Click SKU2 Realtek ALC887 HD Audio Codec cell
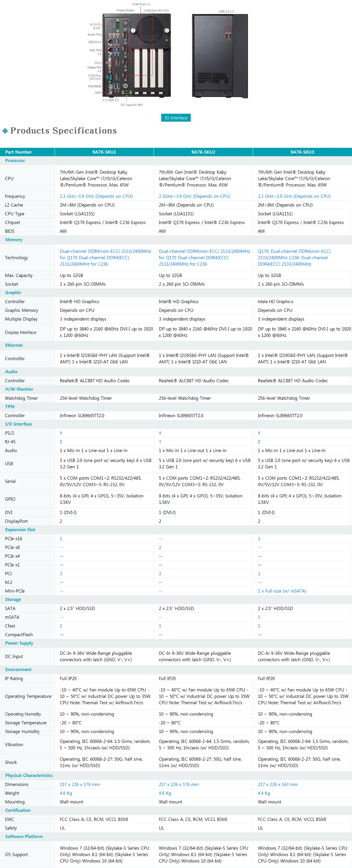The image size is (352, 868). (x=194, y=381)
